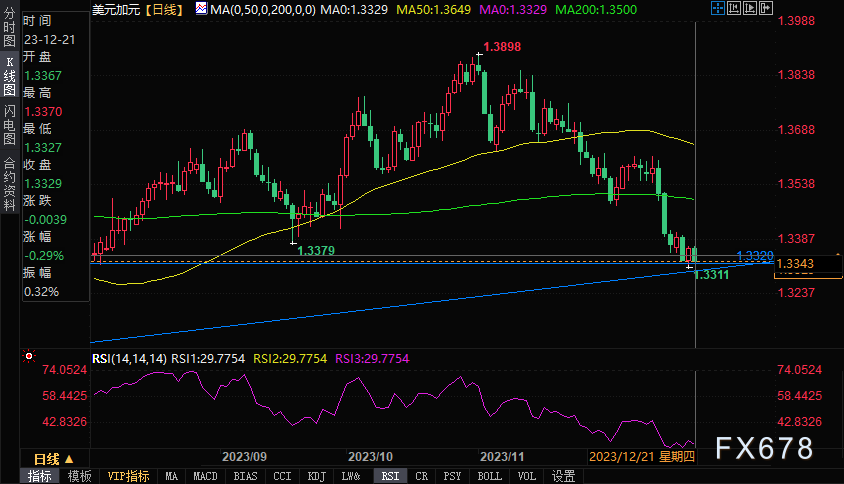Viewport: 844px width, 484px height.
Task: Click the 1.3311 low price label
Action: click(x=712, y=275)
